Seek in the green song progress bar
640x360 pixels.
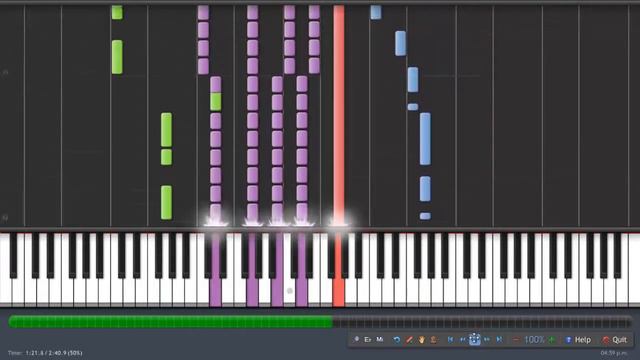171,322
